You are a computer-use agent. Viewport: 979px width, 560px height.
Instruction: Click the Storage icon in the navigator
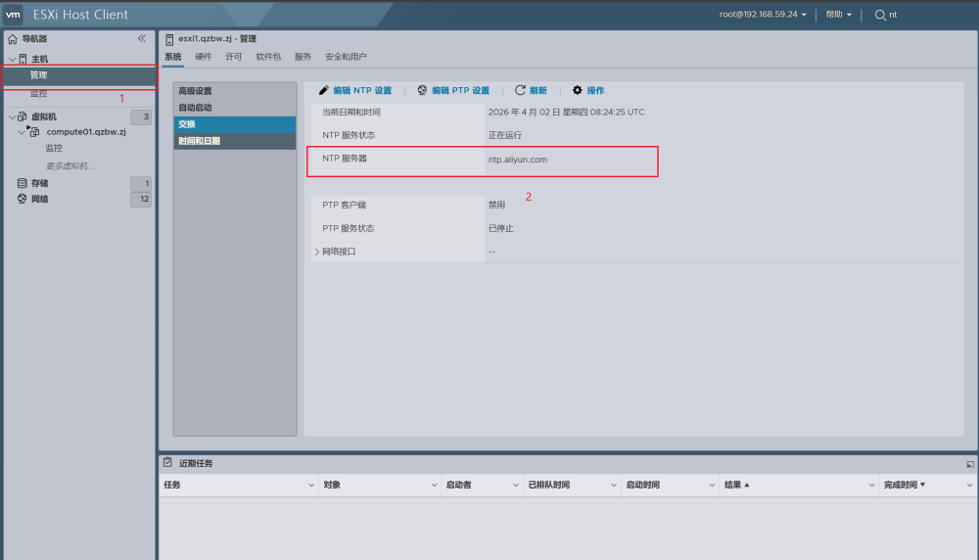(22, 183)
